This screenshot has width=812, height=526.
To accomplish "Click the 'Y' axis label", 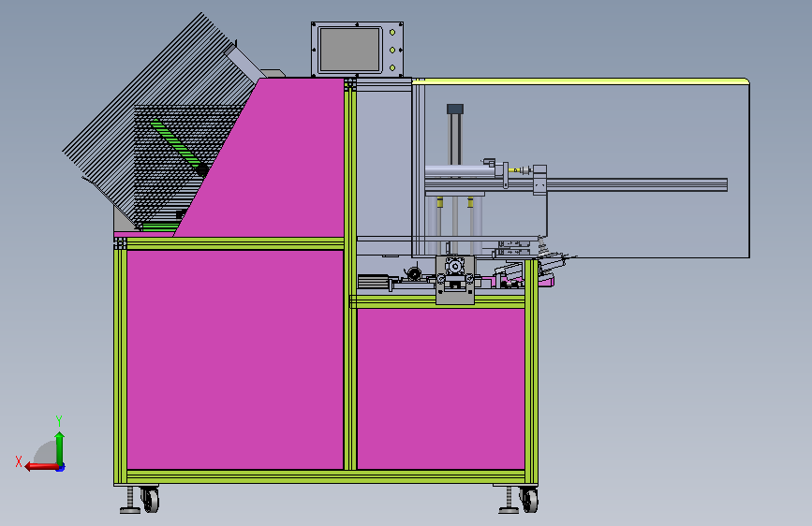I will point(59,421).
